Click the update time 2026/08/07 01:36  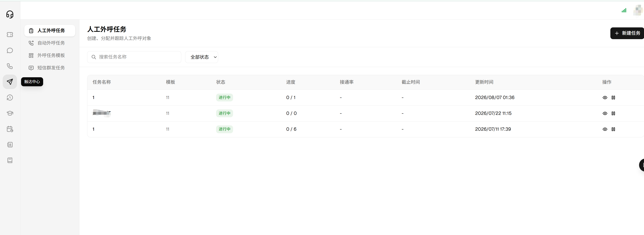tap(495, 98)
